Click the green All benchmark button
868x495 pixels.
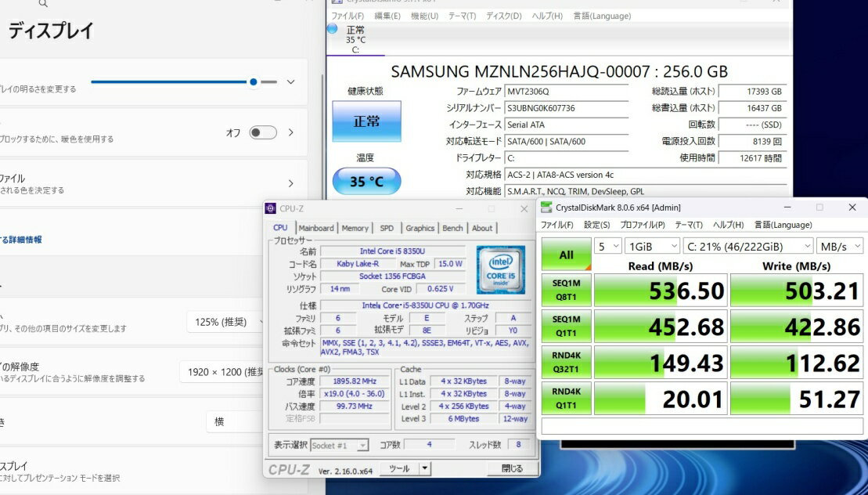pyautogui.click(x=566, y=255)
